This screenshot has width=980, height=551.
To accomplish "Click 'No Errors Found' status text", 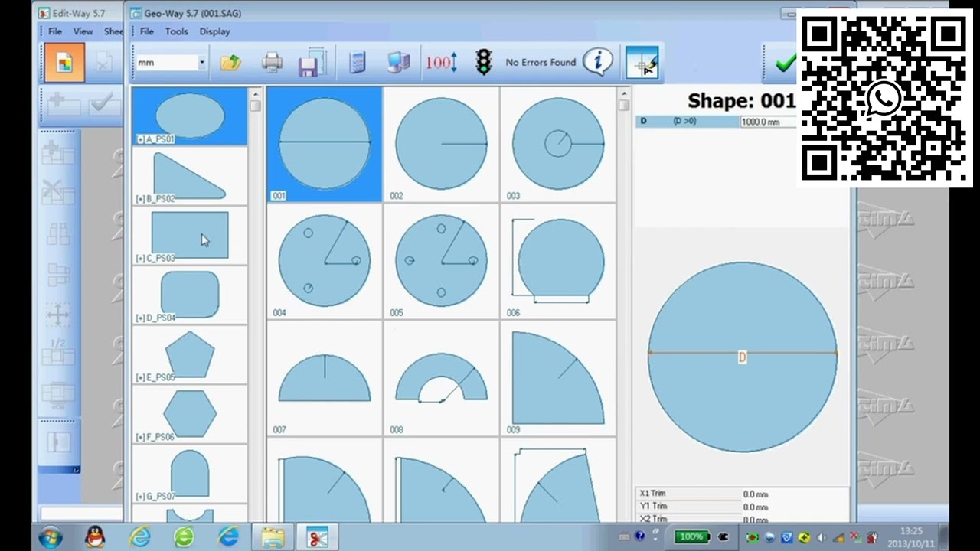I will click(541, 63).
